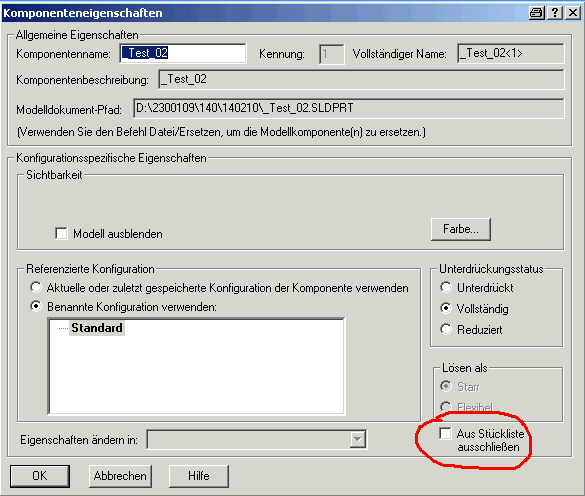Confirm with the OK button
Image resolution: width=585 pixels, height=496 pixels.
click(40, 476)
